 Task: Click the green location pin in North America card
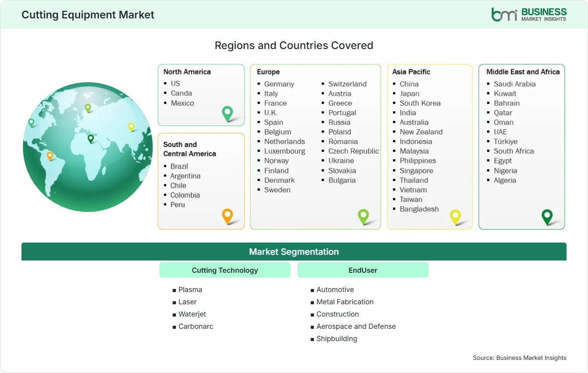coord(227,114)
